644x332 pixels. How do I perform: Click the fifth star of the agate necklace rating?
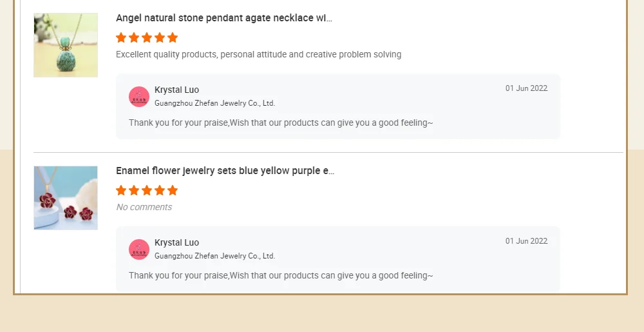[x=173, y=37]
